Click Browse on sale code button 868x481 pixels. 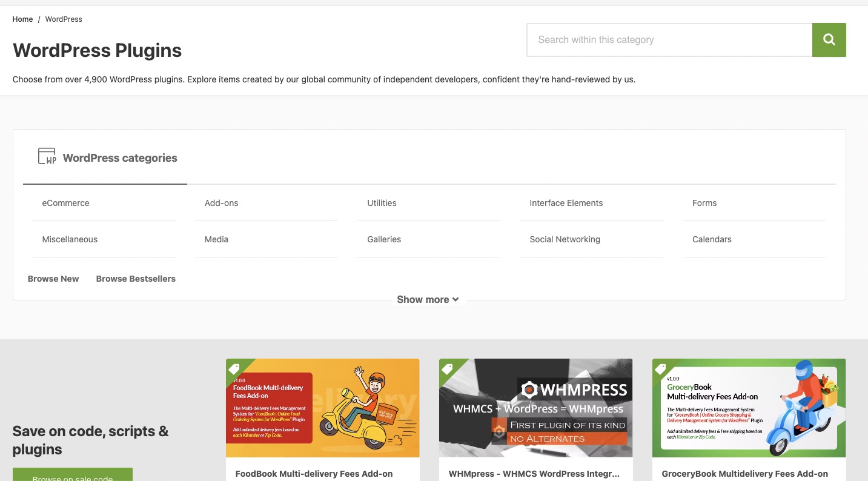pyautogui.click(x=73, y=475)
